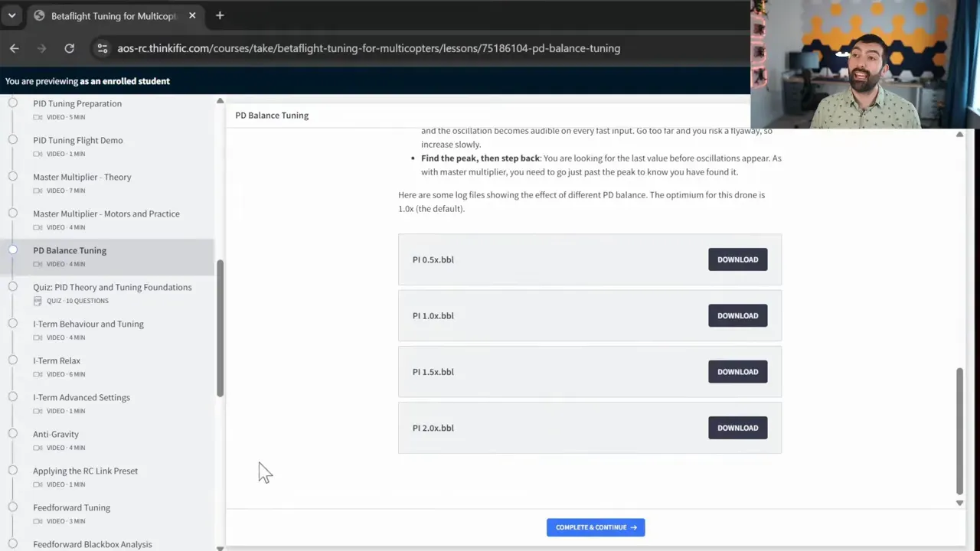Toggle completion circle for I-Term Relax

point(13,360)
